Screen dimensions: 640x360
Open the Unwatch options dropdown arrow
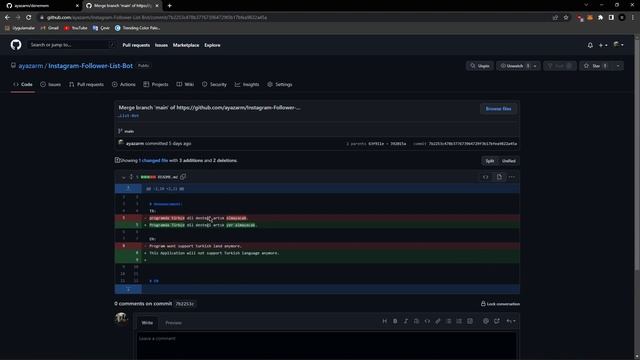point(535,66)
